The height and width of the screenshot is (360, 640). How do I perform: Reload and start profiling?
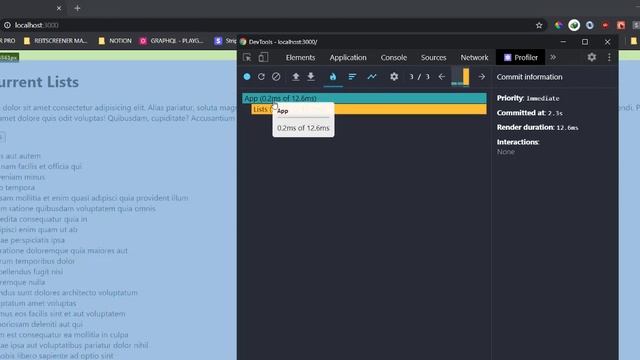coord(261,77)
